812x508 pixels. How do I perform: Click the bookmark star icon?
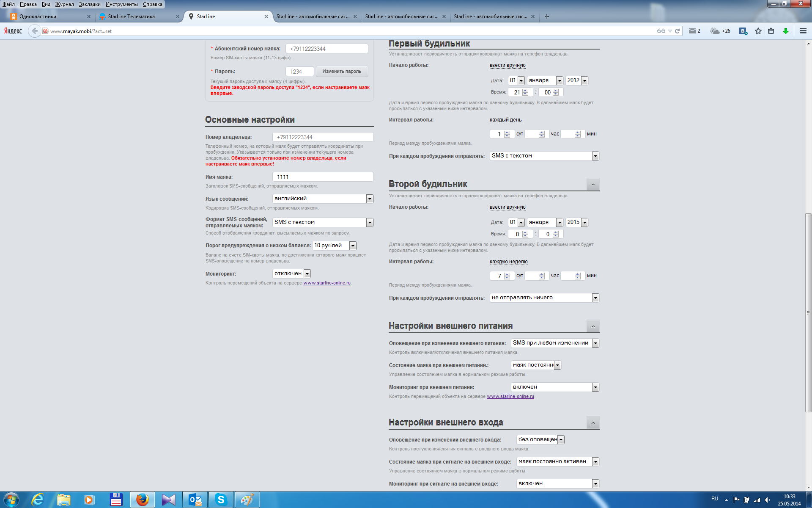[x=758, y=31]
